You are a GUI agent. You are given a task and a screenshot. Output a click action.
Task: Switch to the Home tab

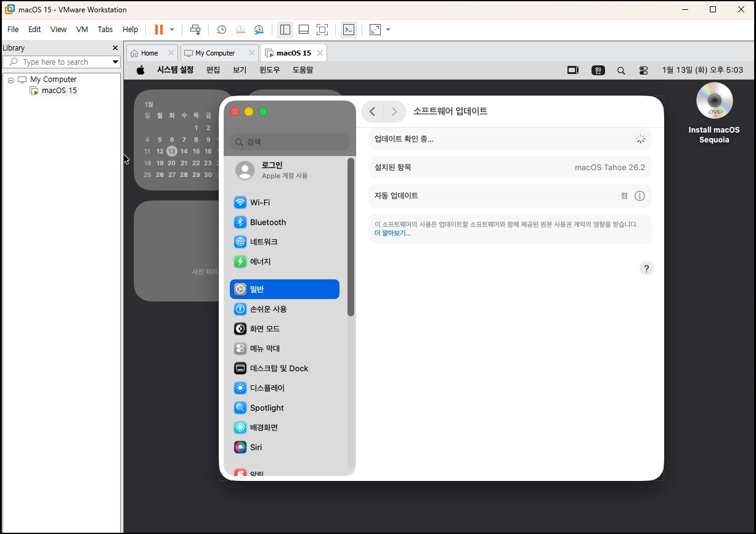[149, 53]
